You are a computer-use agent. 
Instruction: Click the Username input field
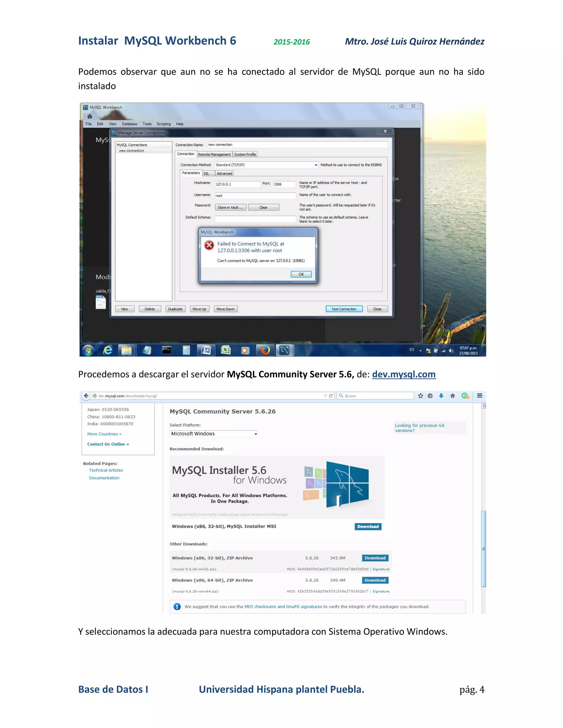255,196
